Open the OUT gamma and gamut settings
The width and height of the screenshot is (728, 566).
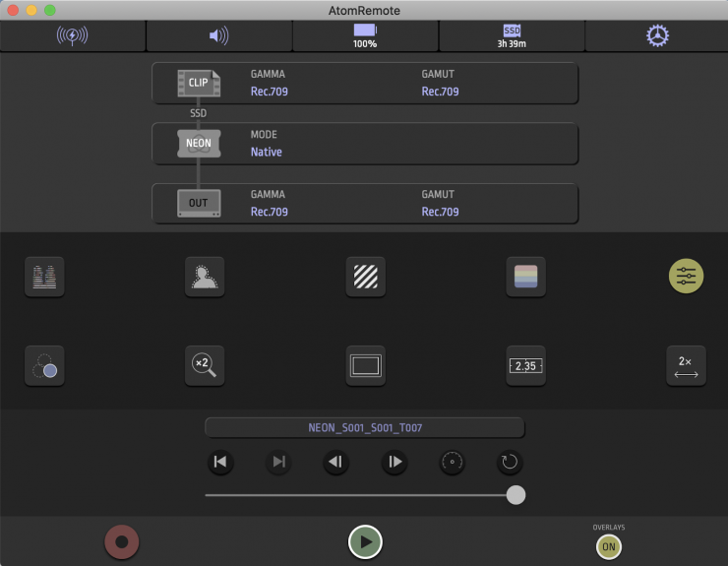point(365,204)
